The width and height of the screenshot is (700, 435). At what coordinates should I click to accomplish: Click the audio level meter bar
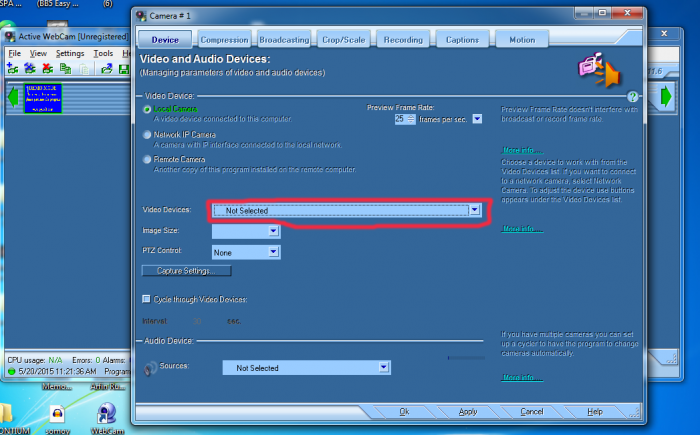466,358
